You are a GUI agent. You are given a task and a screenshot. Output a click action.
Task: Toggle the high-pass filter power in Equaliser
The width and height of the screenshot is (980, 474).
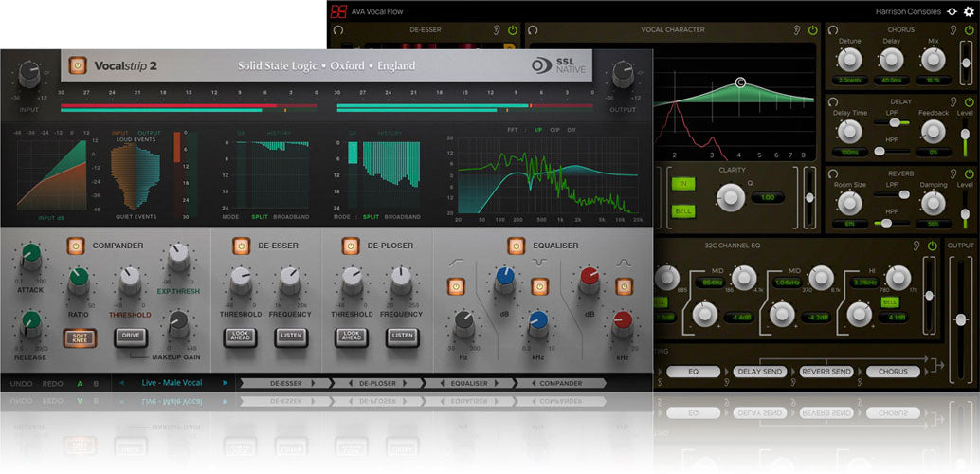click(456, 286)
